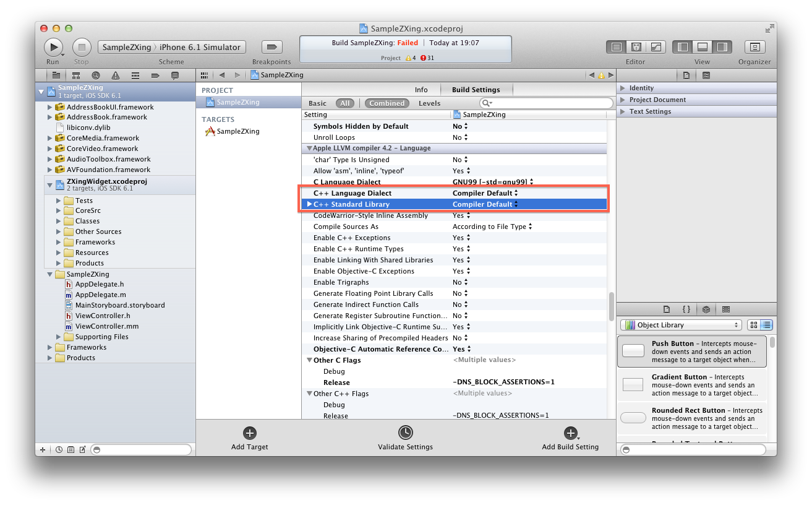Open the Debug navigator icon
This screenshot has width=812, height=505.
[135, 75]
